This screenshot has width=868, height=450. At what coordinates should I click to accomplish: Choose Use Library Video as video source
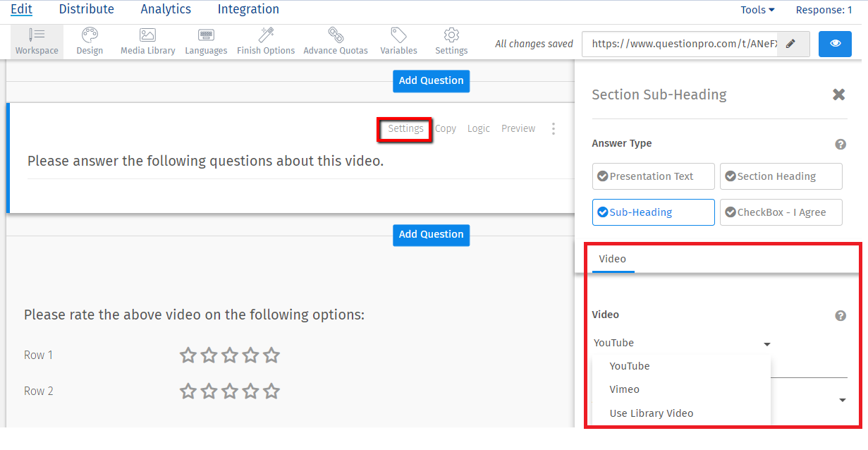[x=652, y=413]
